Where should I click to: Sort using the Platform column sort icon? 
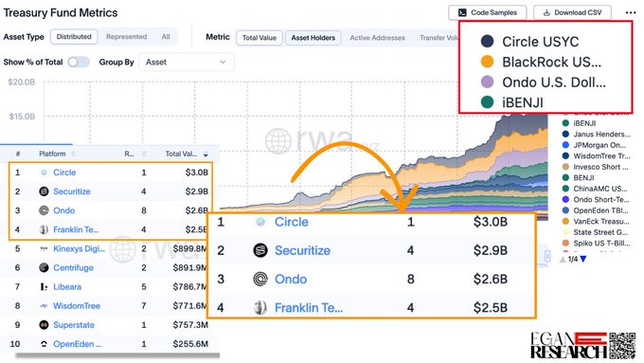(x=73, y=154)
